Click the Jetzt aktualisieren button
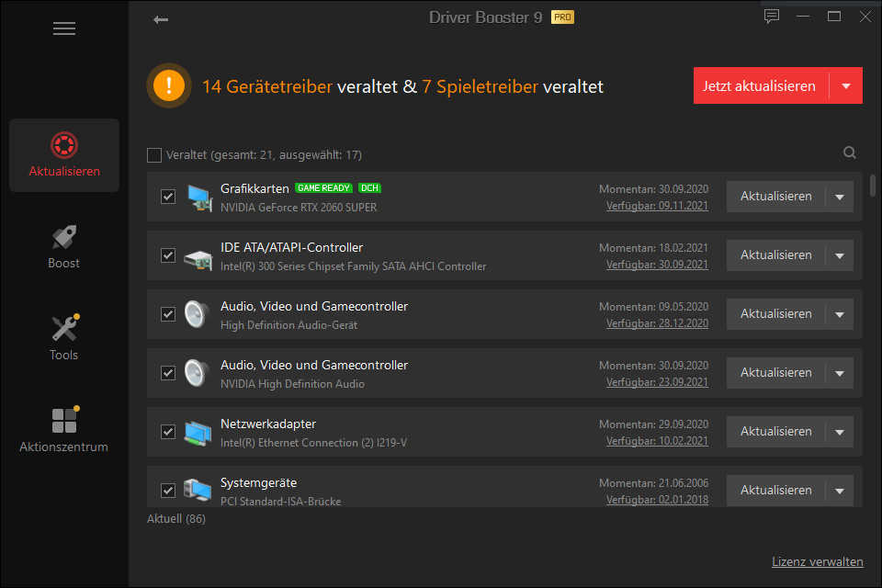The height and width of the screenshot is (588, 882). coord(761,86)
